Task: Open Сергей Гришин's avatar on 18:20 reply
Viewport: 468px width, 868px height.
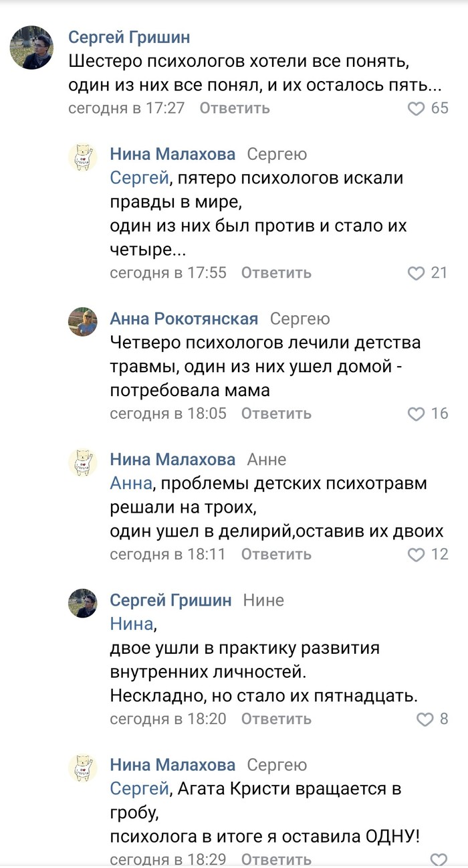Action: (x=83, y=604)
